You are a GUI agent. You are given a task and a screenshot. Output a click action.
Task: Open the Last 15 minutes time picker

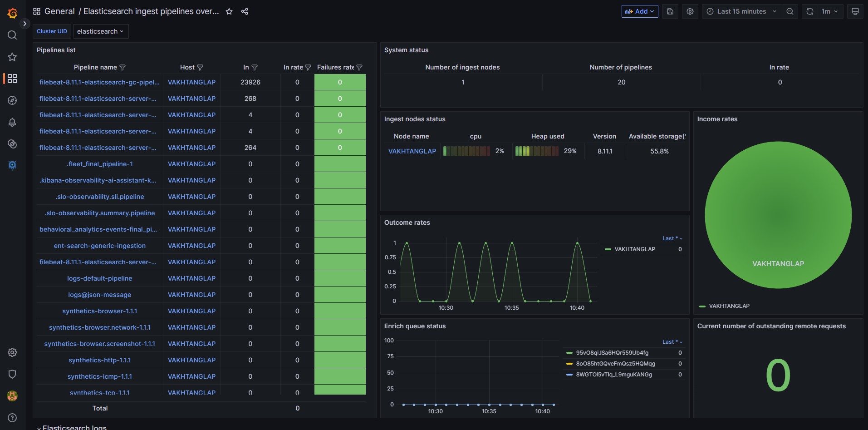tap(741, 11)
